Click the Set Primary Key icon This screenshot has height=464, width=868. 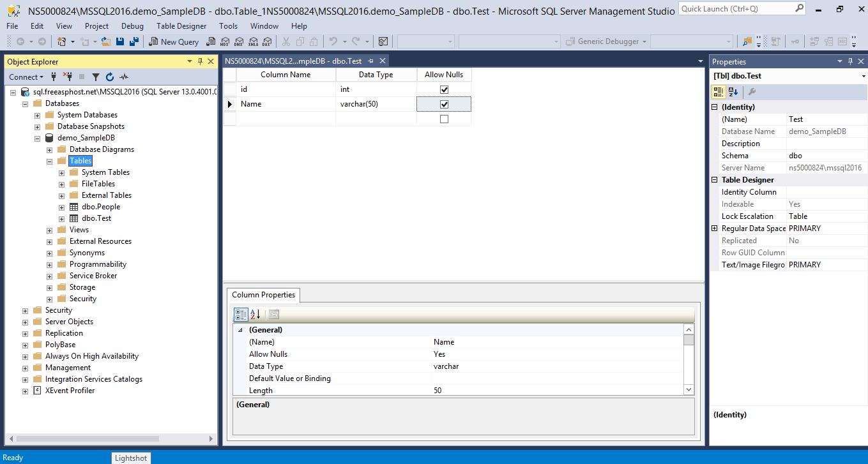coord(795,41)
